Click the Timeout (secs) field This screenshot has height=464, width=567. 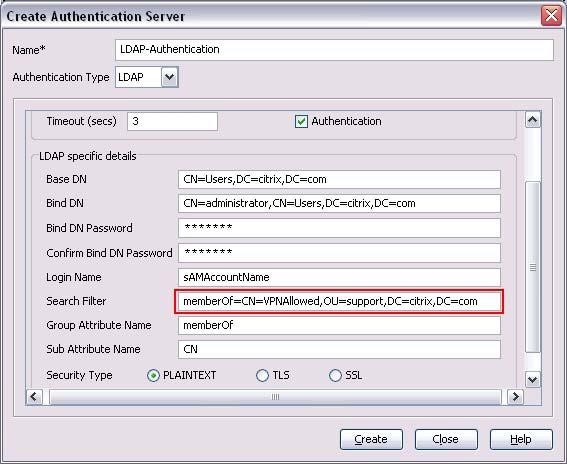(172, 121)
